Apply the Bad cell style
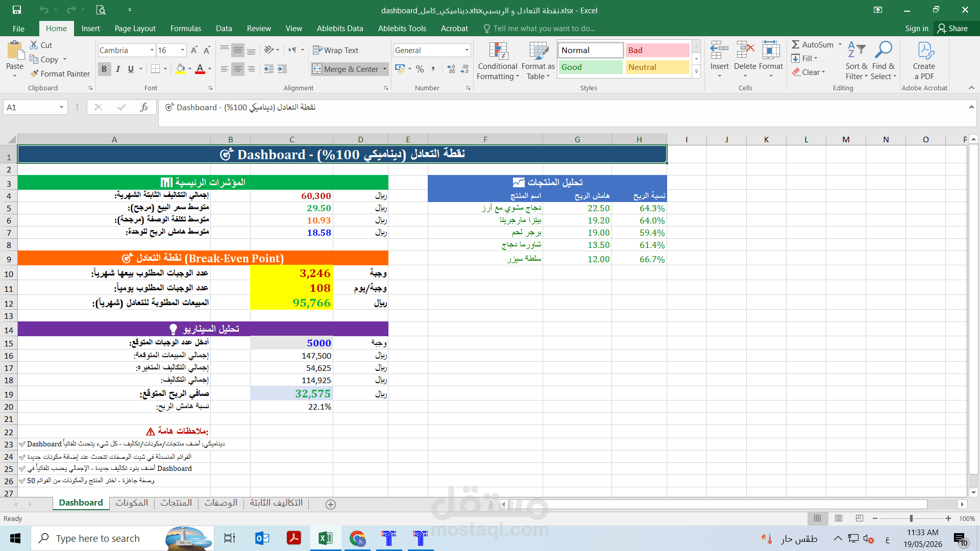Screen dimensions: 980x551 [x=657, y=50]
